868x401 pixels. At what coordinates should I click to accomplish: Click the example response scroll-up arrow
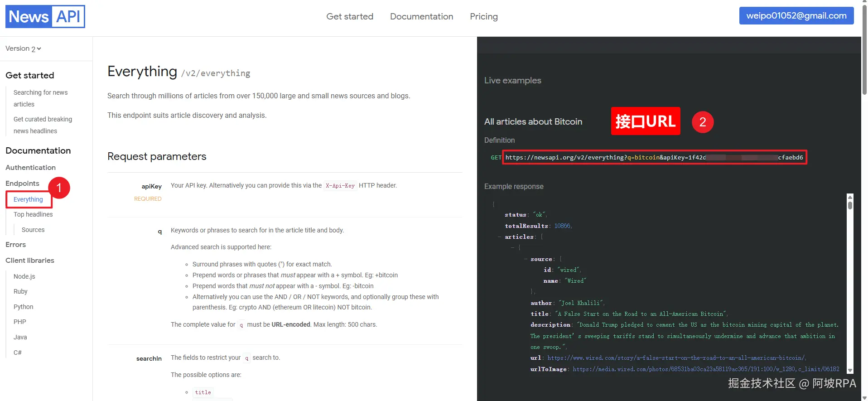point(850,198)
